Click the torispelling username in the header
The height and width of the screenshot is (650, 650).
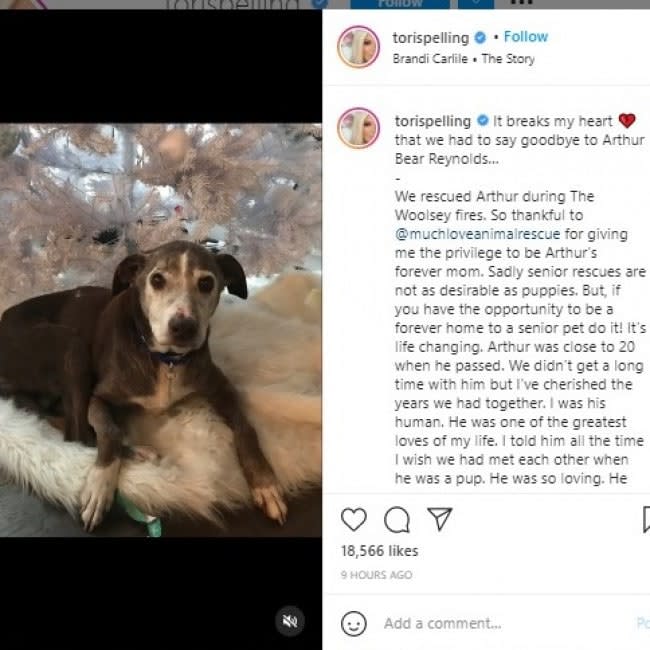coord(431,37)
